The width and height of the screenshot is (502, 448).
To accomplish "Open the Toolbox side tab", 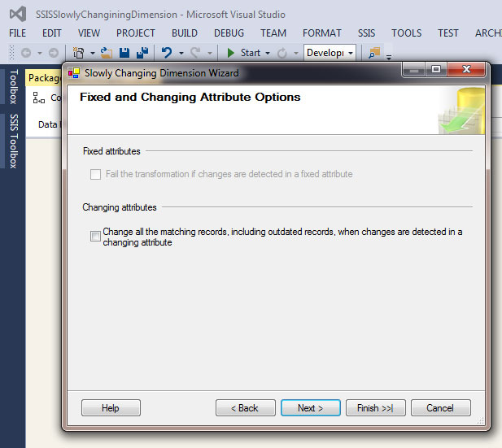I will (13, 87).
